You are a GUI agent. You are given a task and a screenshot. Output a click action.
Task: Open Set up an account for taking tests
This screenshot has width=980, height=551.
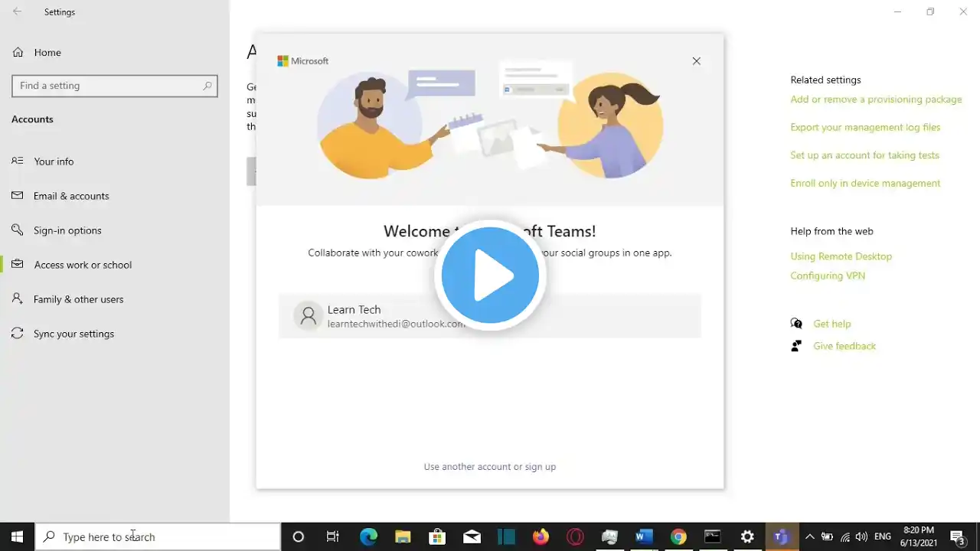coord(864,155)
